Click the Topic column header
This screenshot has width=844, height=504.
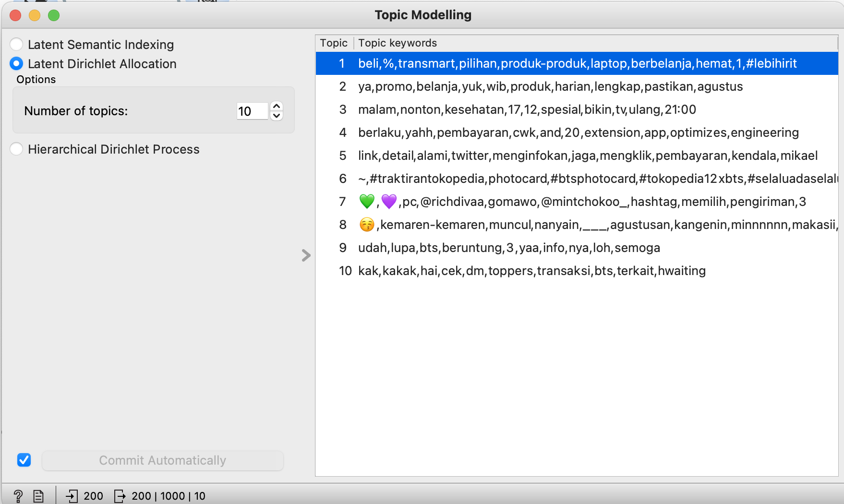pyautogui.click(x=334, y=43)
